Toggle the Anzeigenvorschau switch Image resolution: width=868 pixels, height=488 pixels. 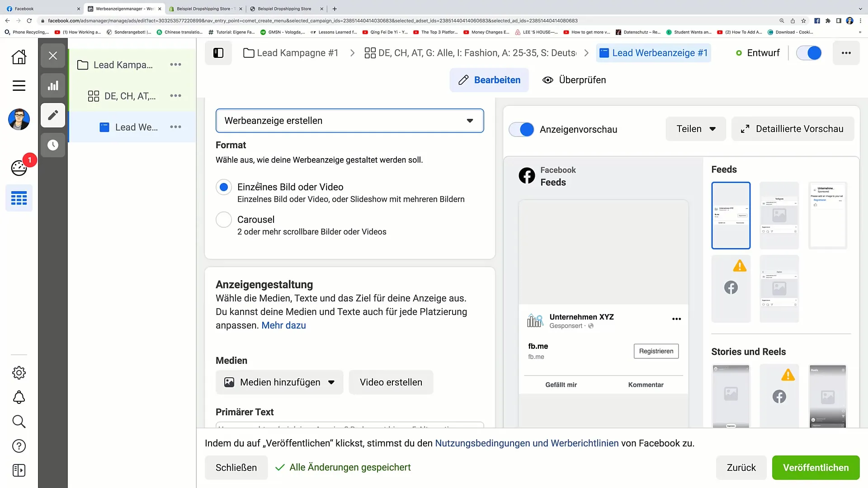521,129
